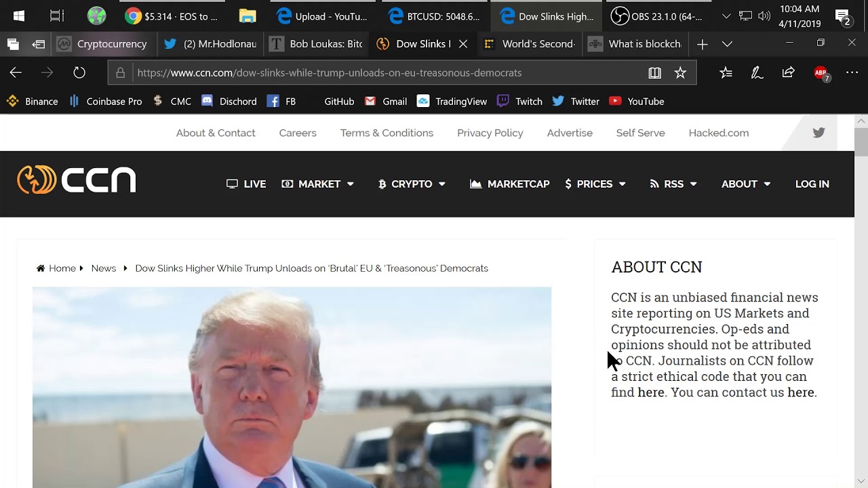
Task: Click the News breadcrumb link
Action: [x=104, y=268]
